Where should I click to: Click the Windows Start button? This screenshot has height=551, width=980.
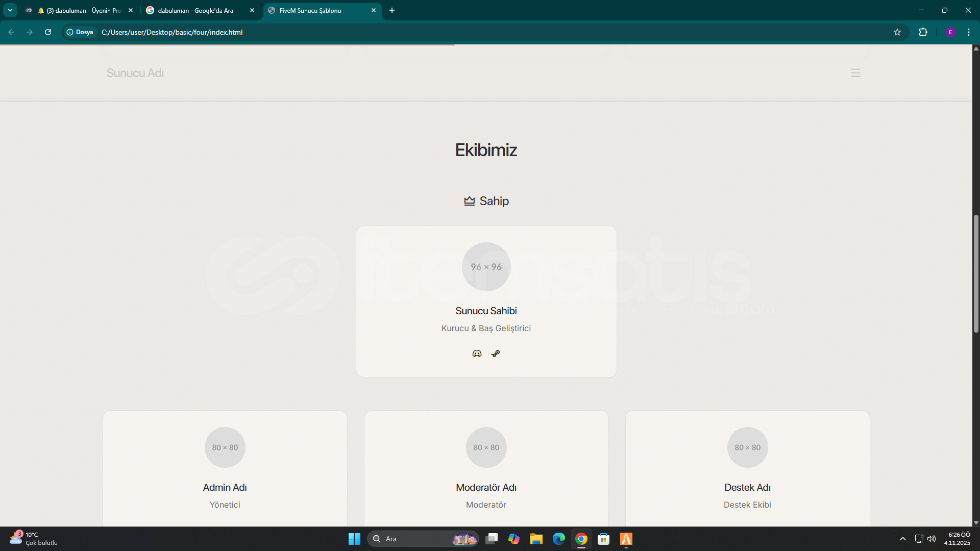pos(354,539)
